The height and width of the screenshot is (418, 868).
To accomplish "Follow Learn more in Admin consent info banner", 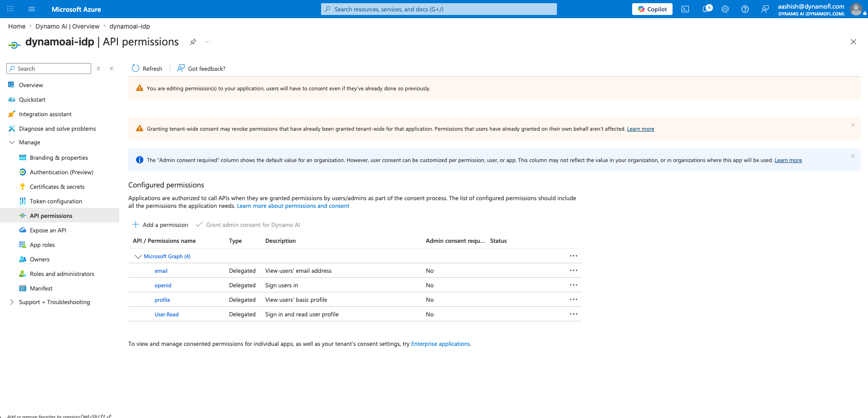I will (x=788, y=160).
